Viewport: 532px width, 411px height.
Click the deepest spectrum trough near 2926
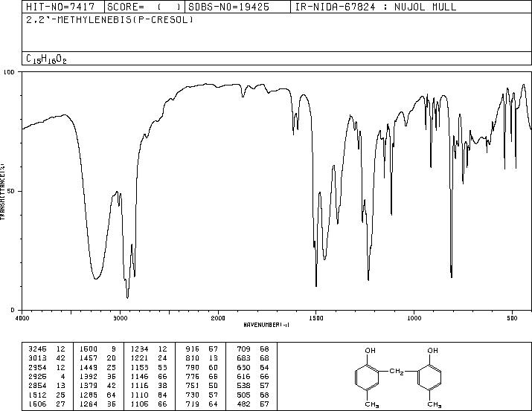127,297
